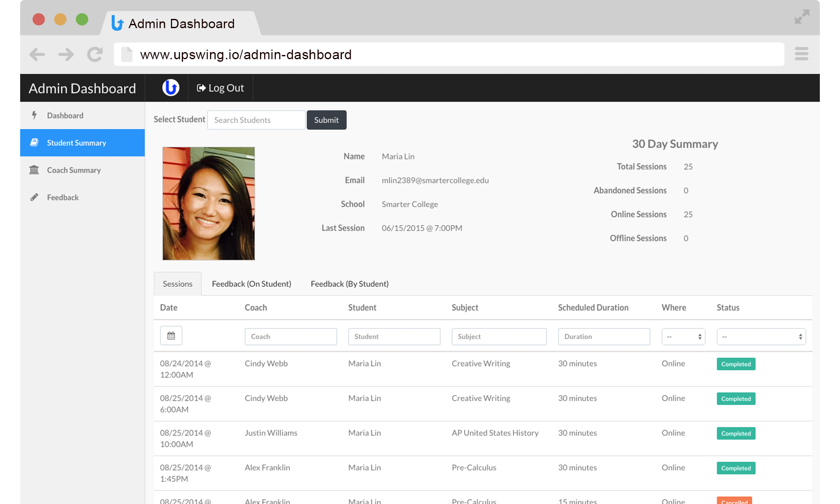Select the Admin Dashboard browser tab
This screenshot has height=504, width=840.
click(181, 24)
